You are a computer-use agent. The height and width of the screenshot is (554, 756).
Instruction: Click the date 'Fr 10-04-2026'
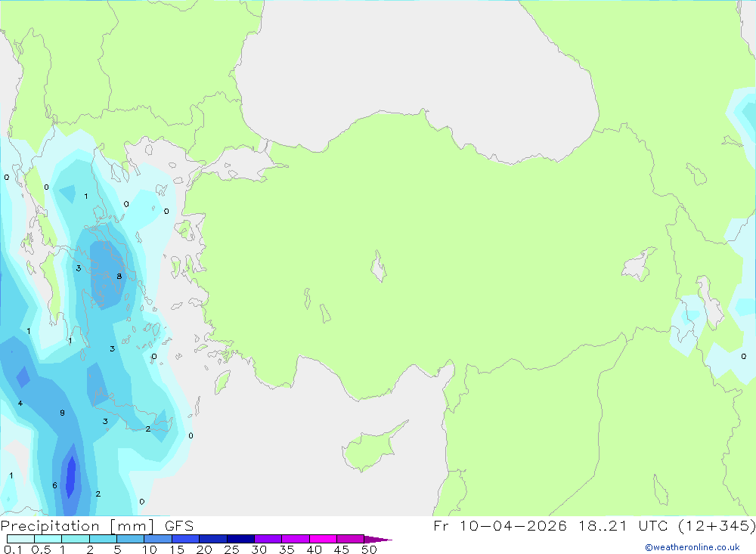pos(500,525)
